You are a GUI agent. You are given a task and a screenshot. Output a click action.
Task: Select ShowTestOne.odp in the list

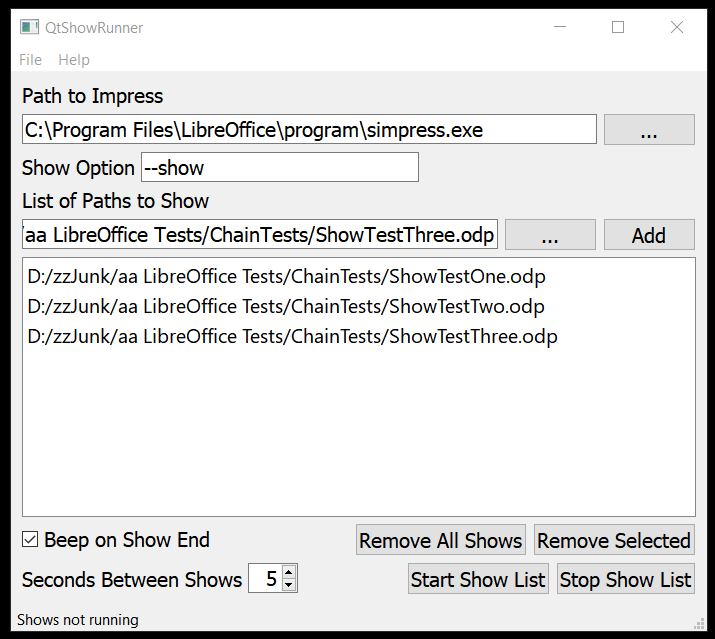[287, 277]
